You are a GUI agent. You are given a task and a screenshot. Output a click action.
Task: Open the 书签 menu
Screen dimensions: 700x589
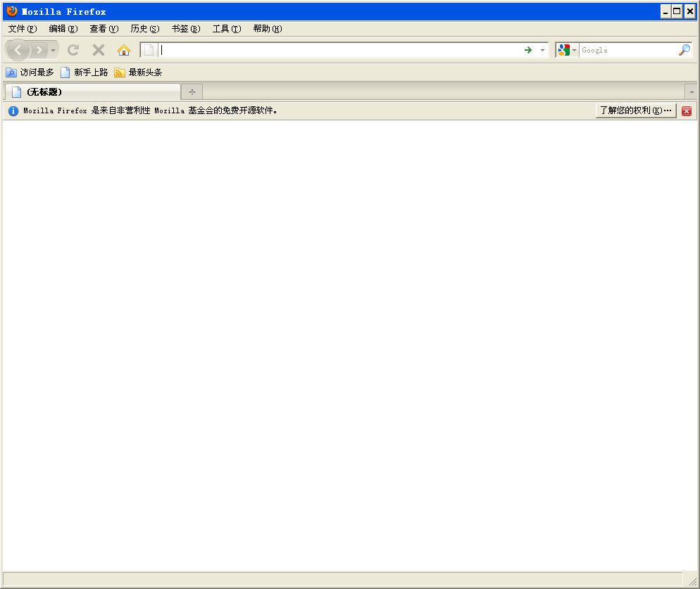coord(186,29)
